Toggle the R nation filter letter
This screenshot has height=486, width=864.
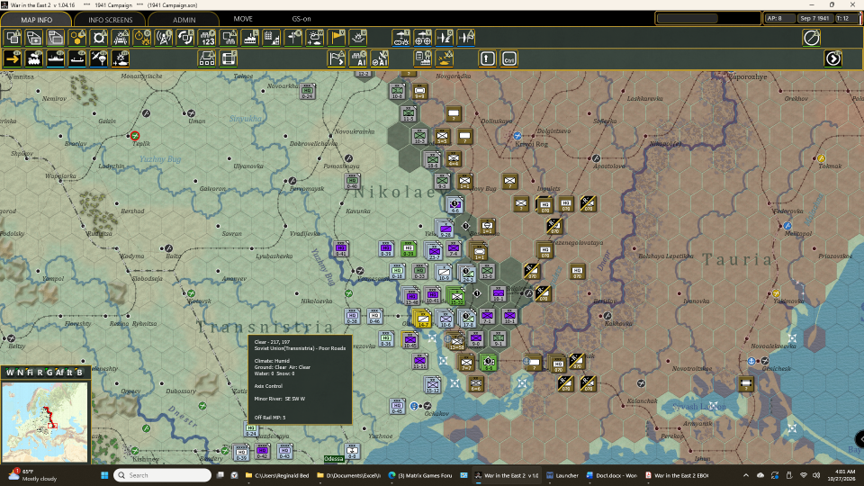click(40, 372)
